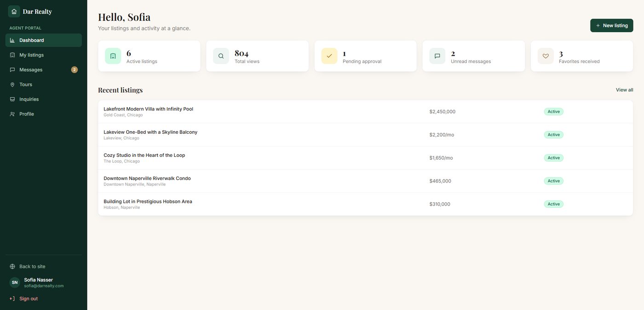Viewport: 644px width, 310px height.
Task: Click the sofia@darrealty.com email text
Action: point(44,286)
